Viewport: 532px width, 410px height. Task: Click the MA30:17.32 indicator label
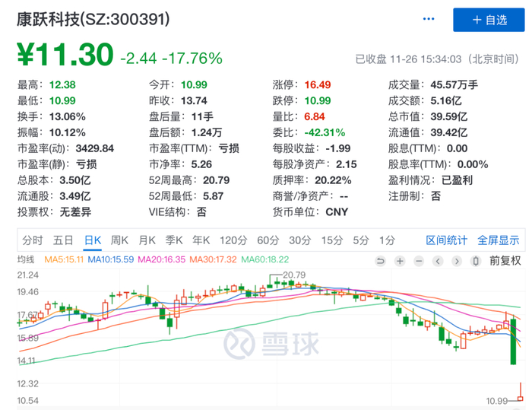213,260
